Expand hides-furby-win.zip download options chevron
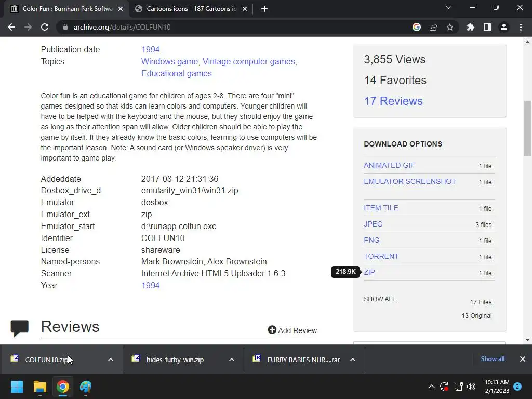 point(232,360)
